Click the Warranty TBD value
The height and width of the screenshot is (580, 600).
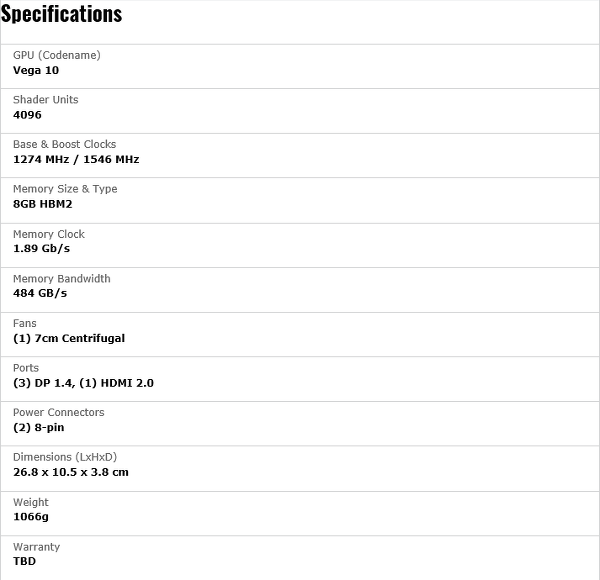pyautogui.click(x=24, y=561)
